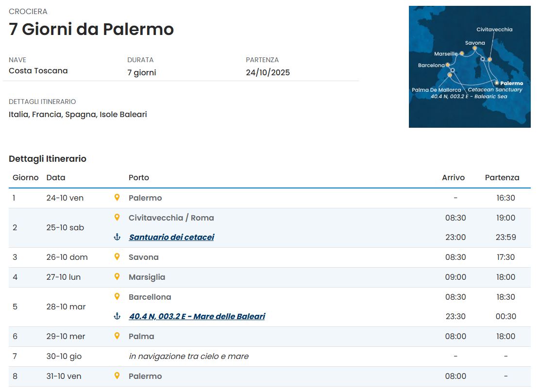The image size is (540, 392).
Task: Click the Porto column header
Action: [x=139, y=177]
